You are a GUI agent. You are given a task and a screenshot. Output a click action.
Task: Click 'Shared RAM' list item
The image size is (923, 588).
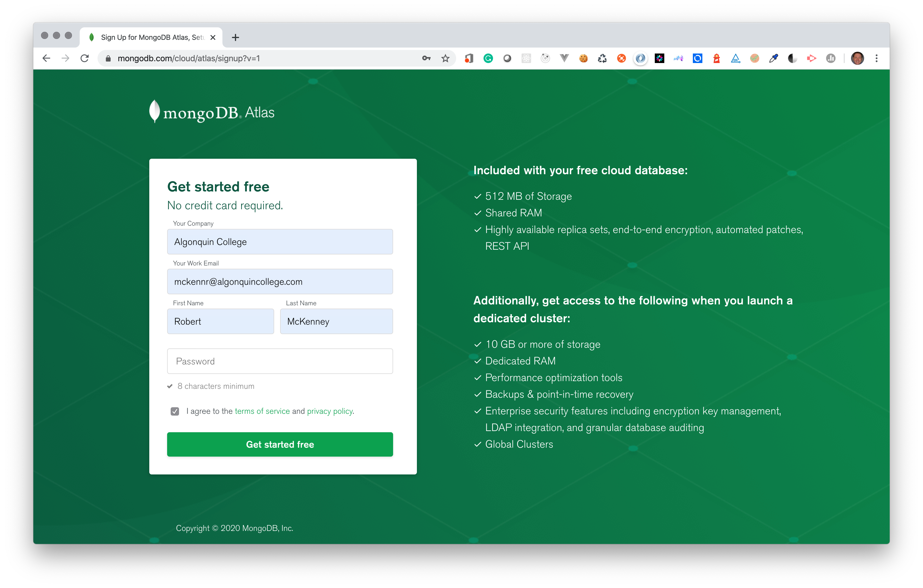(514, 213)
